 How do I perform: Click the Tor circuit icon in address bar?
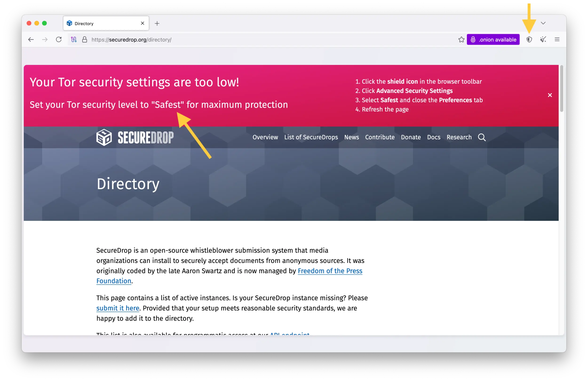point(73,40)
